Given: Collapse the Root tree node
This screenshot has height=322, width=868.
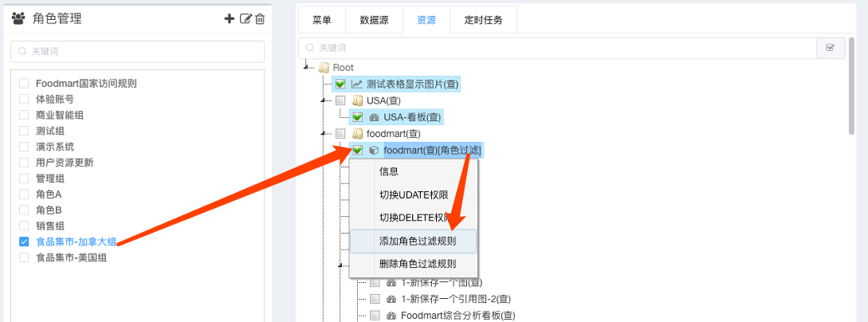Looking at the screenshot, I should tap(307, 68).
